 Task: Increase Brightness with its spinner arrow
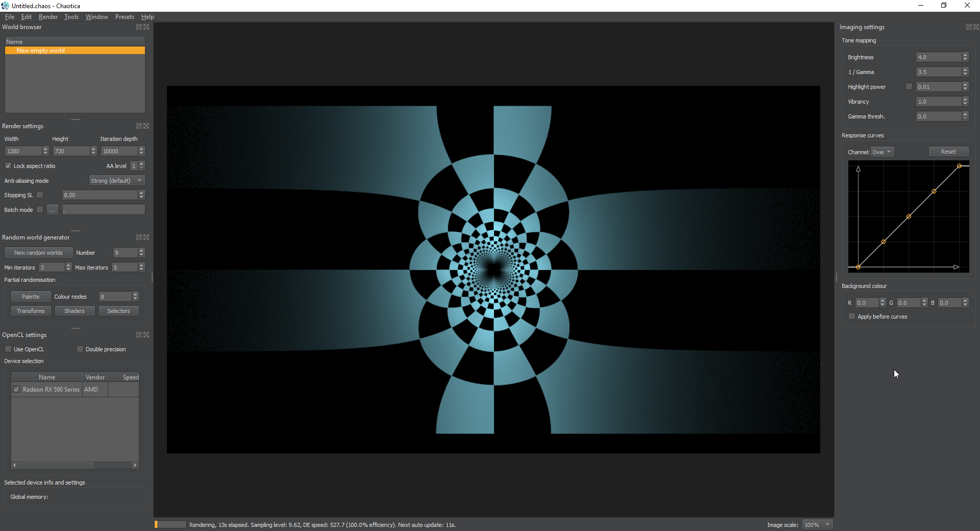965,55
